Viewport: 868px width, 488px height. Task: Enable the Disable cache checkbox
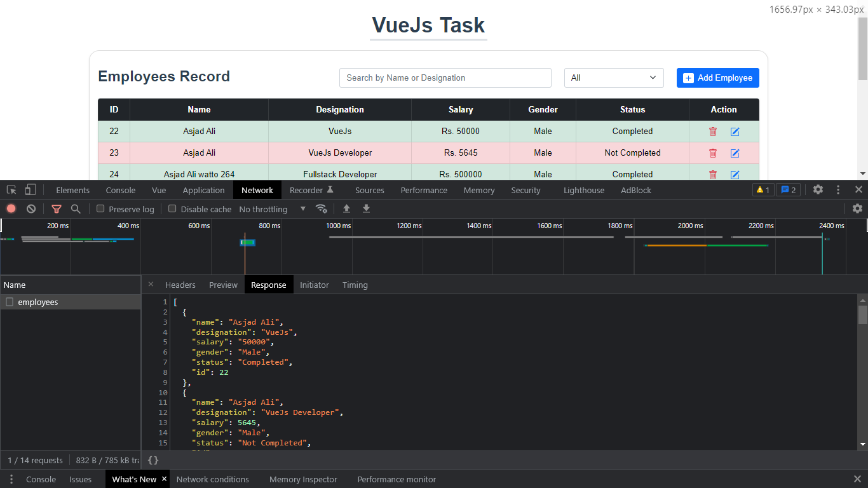coord(172,208)
